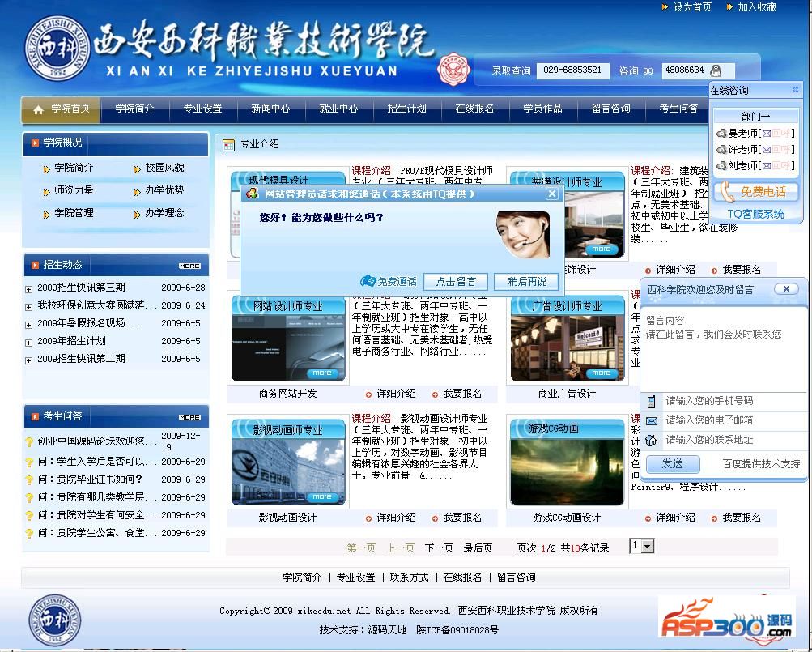Click mail icon next to 刘老师

coord(767,166)
